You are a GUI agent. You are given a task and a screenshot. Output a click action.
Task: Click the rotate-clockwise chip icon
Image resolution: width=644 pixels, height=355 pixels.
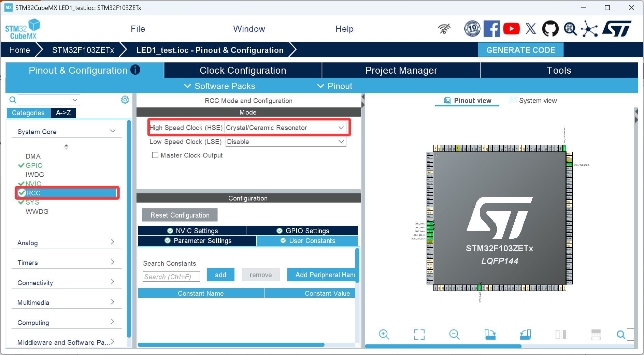coord(490,335)
